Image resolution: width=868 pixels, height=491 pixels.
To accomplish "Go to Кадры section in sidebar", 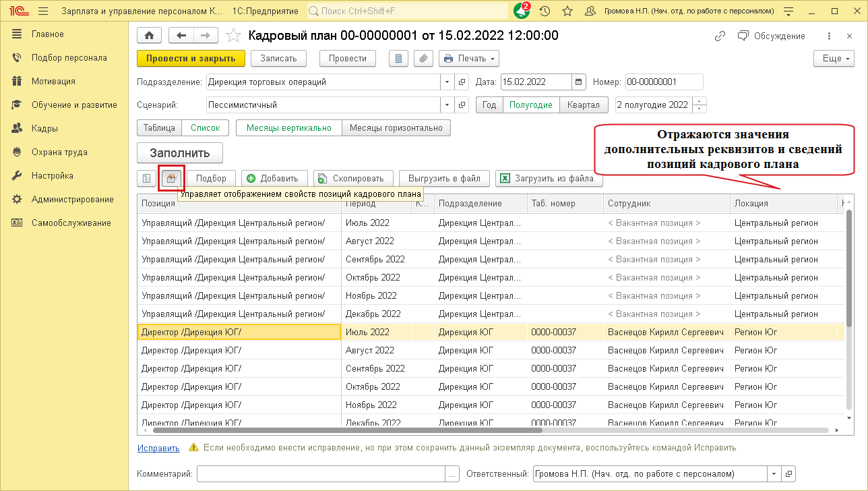I will pos(44,128).
